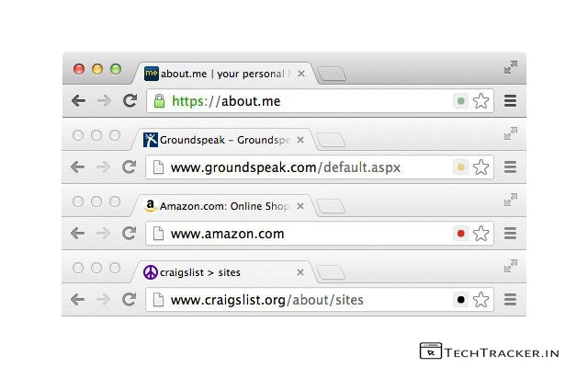588x368 pixels.
Task: Click the red dot extension icon on amazon
Action: click(461, 234)
